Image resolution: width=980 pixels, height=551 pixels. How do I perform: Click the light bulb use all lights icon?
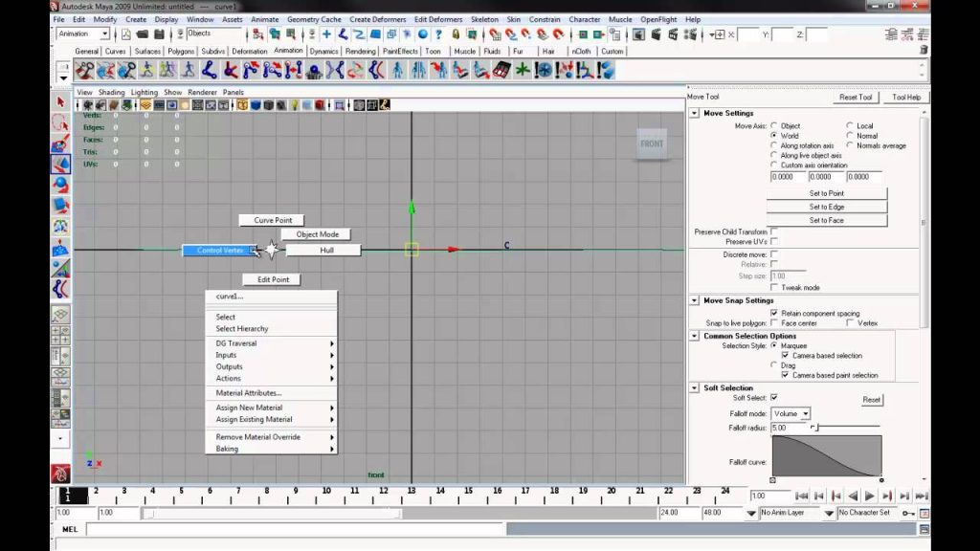pyautogui.click(x=295, y=105)
